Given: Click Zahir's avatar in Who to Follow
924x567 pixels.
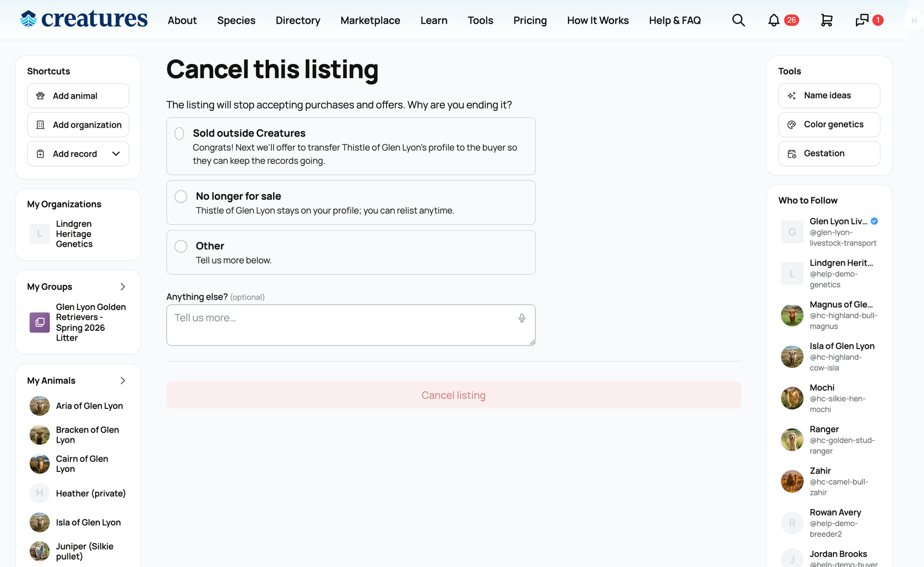Looking at the screenshot, I should (x=792, y=481).
